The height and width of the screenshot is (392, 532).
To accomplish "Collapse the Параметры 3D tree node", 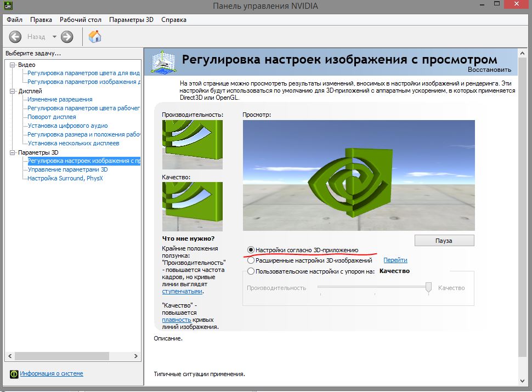I will [13, 152].
